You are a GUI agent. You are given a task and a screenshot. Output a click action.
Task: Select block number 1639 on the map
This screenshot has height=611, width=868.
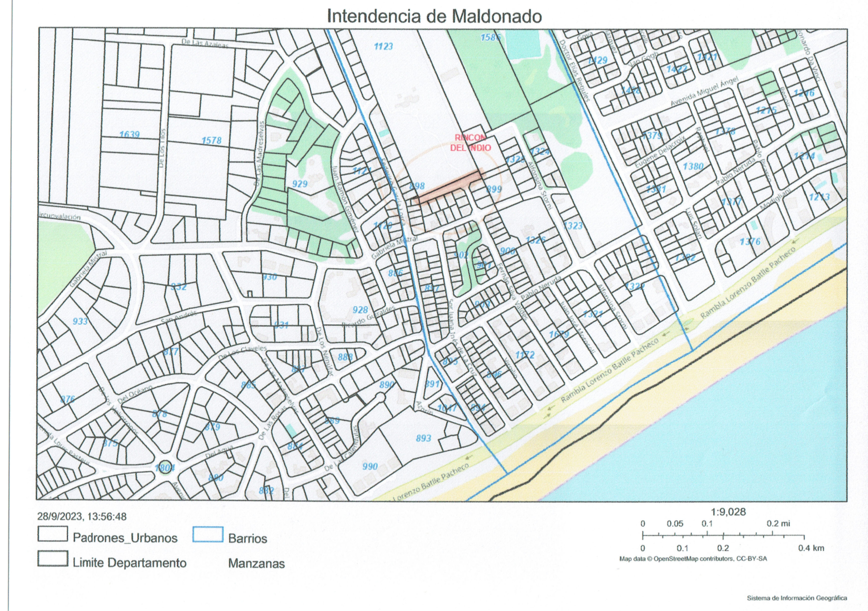click(x=129, y=135)
